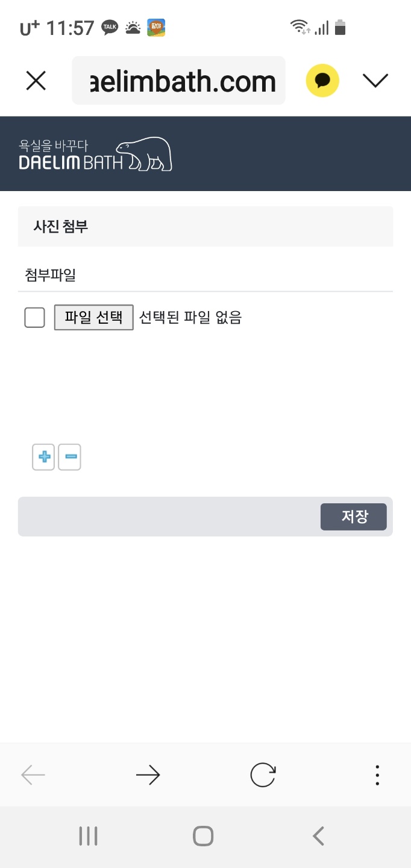Tap the 선택된 파일 없음 file status text
The image size is (411, 868).
click(190, 317)
